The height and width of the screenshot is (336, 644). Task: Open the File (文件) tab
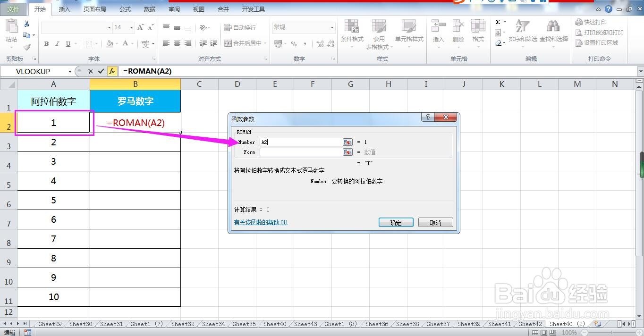pos(13,9)
